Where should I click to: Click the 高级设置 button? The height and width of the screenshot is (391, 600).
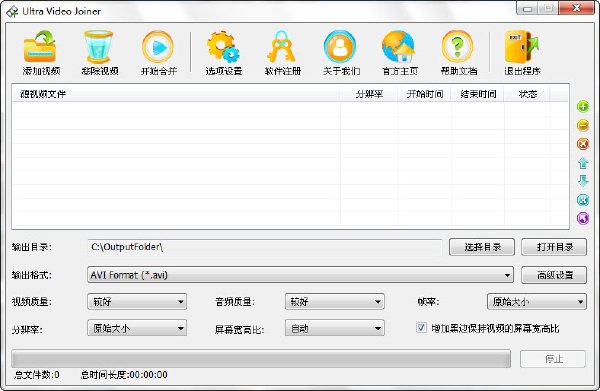[554, 275]
